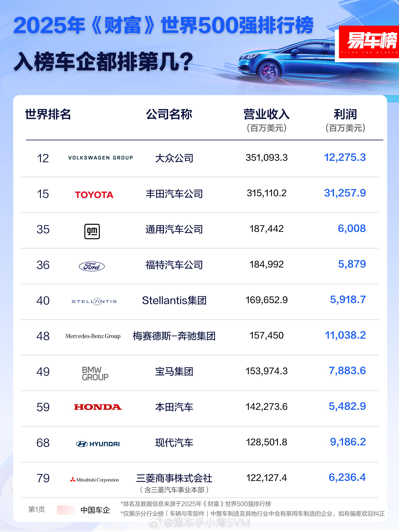
Task: Click the Honda logo
Action: (x=98, y=407)
